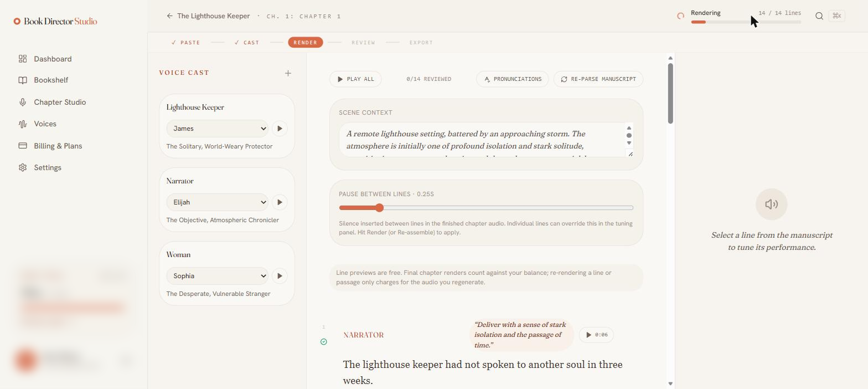
Task: Click the manuscript scroll-down arrow
Action: 670,383
